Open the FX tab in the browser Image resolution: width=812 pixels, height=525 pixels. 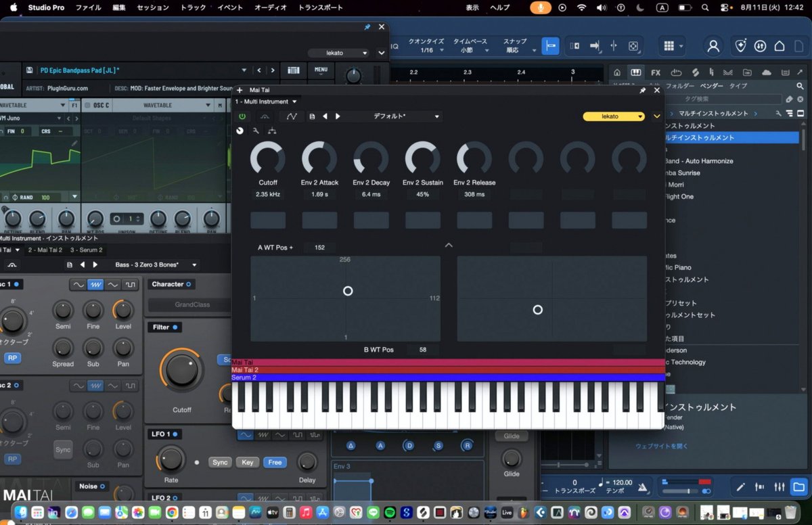(656, 72)
